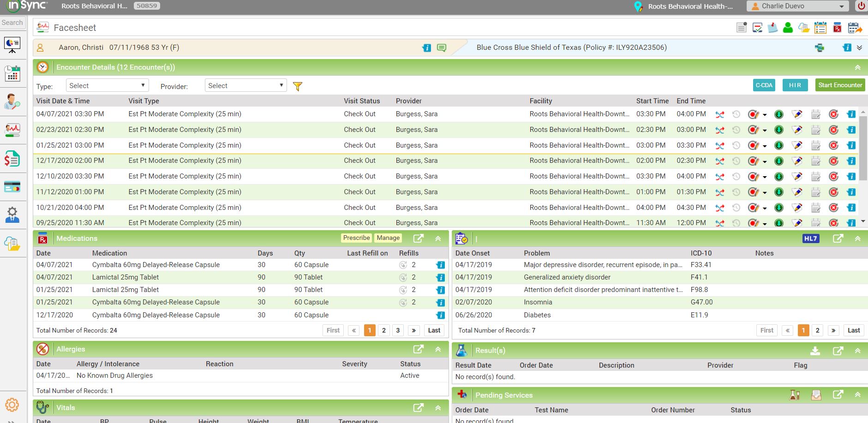Click the calendar with orange arrow icon

point(855,28)
